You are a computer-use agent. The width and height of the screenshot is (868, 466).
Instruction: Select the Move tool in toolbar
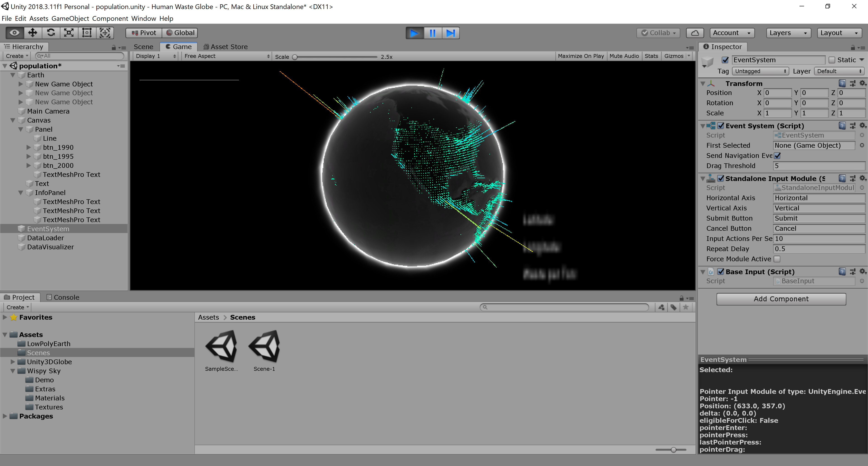32,33
